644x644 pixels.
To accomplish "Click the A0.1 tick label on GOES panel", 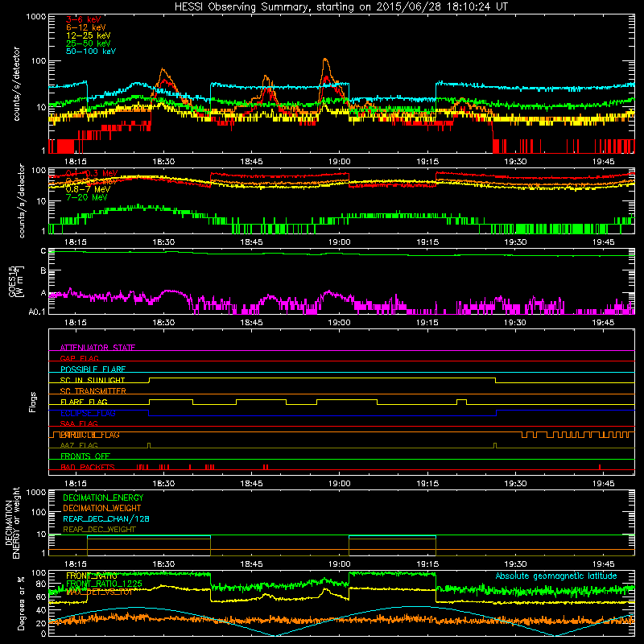I will coord(36,312).
